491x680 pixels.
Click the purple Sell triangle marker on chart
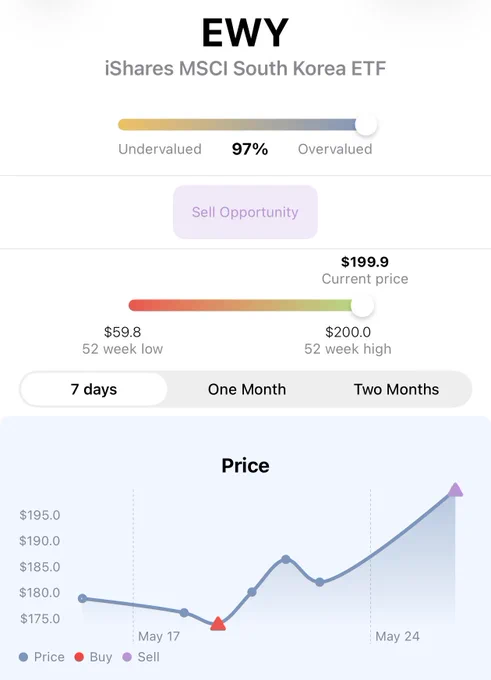click(455, 490)
